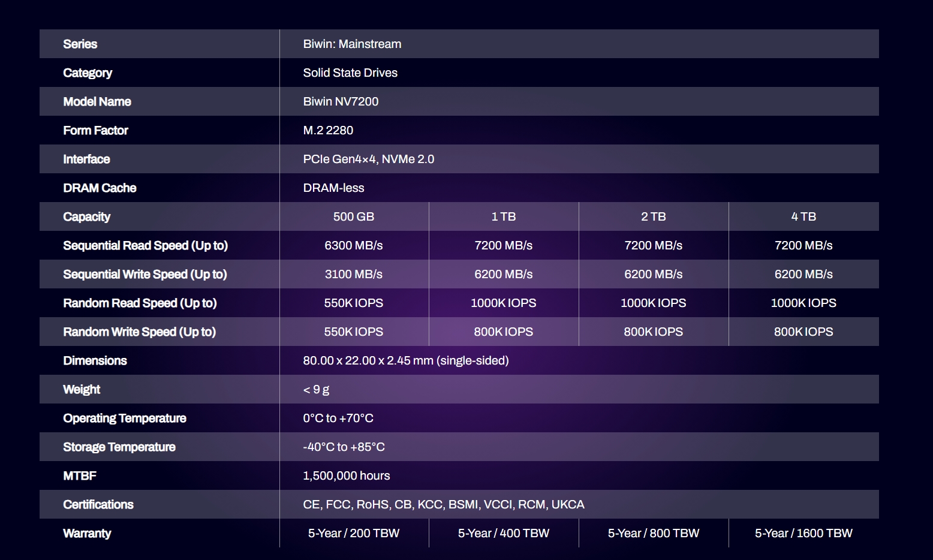Select the "4 TB" capacity cell

click(803, 216)
